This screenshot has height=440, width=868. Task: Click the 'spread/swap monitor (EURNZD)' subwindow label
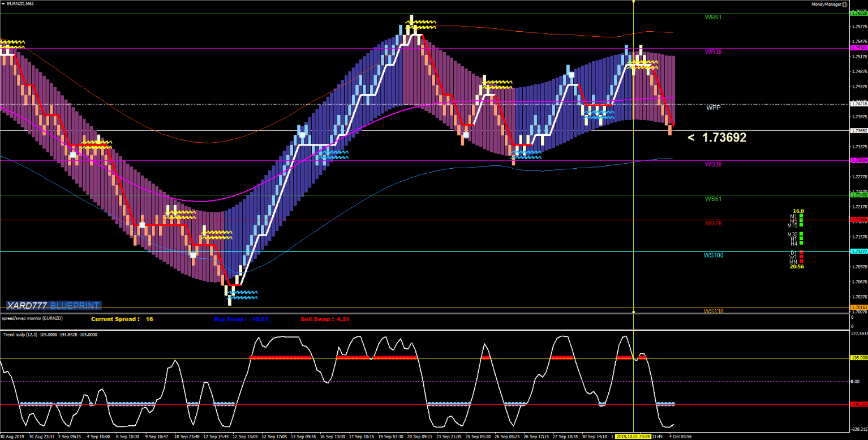pos(33,318)
